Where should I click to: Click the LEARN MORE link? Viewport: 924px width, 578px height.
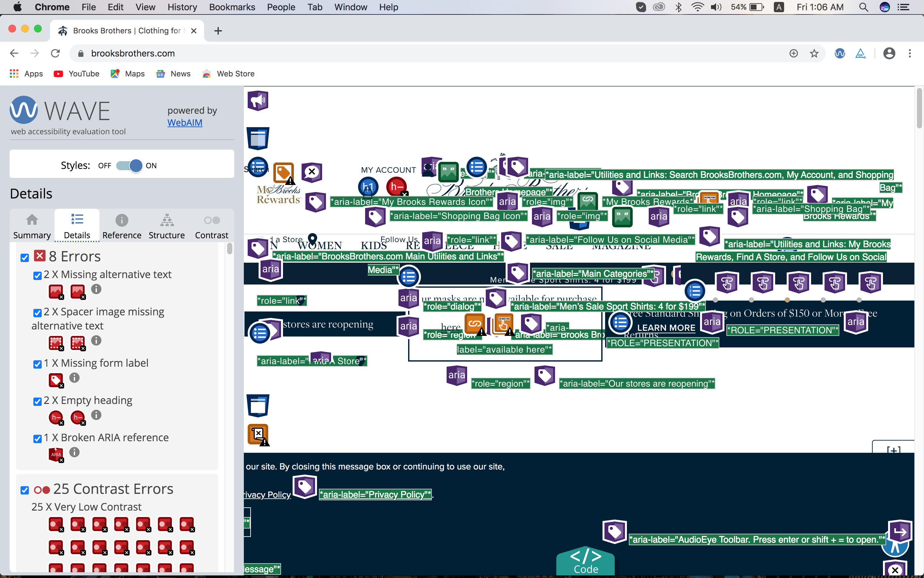tap(666, 328)
